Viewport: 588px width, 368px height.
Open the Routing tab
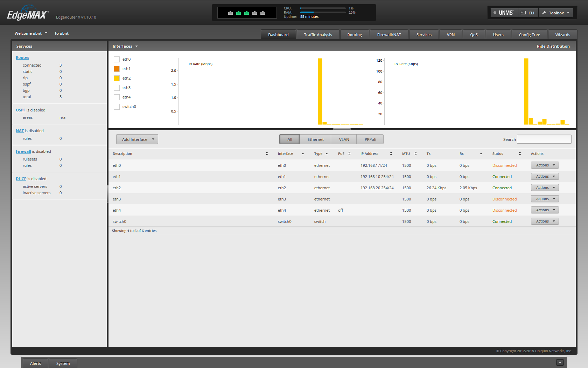pyautogui.click(x=355, y=35)
